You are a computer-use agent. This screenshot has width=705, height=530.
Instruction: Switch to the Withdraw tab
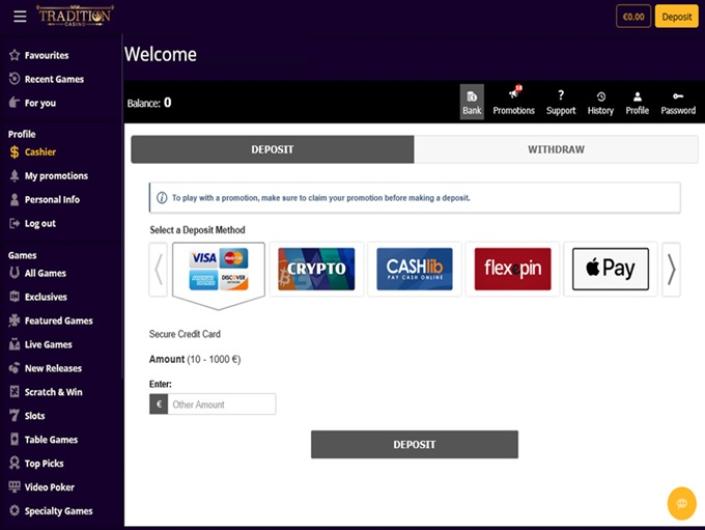point(556,150)
